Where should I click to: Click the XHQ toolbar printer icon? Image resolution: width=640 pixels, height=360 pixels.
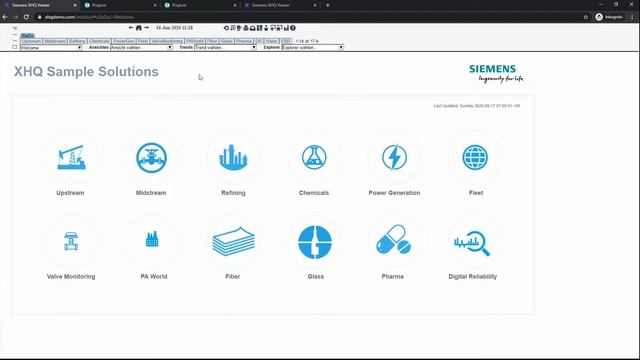pos(246,28)
